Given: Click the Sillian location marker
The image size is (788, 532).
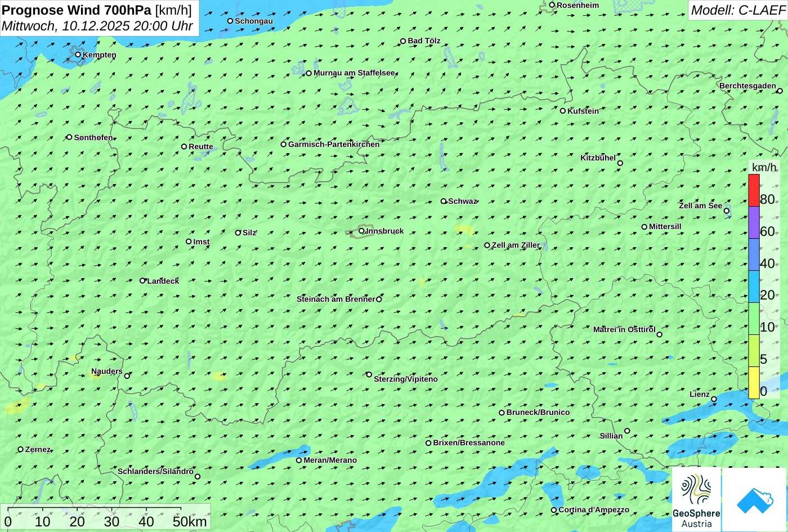Looking at the screenshot, I should (627, 431).
